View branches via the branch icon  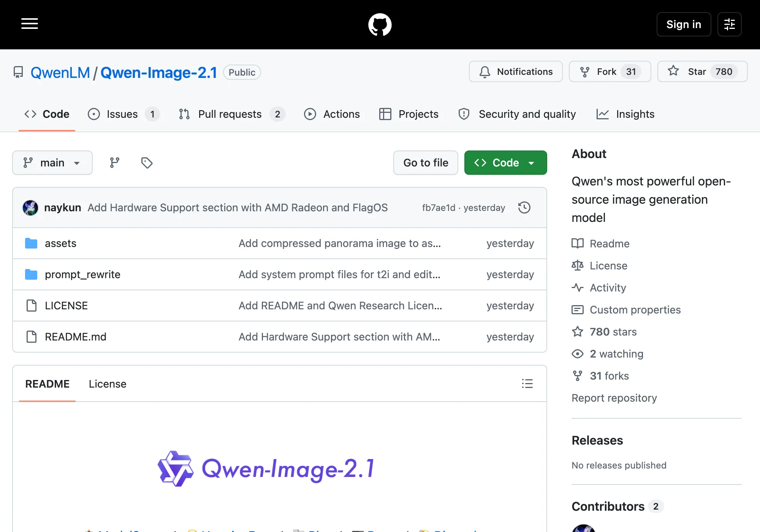114,163
